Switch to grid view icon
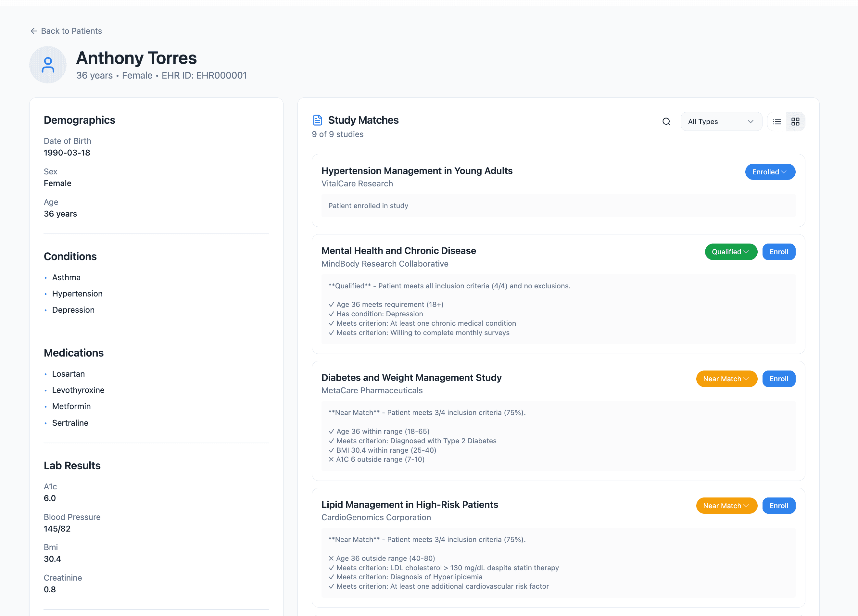This screenshot has width=858, height=616. [x=795, y=121]
